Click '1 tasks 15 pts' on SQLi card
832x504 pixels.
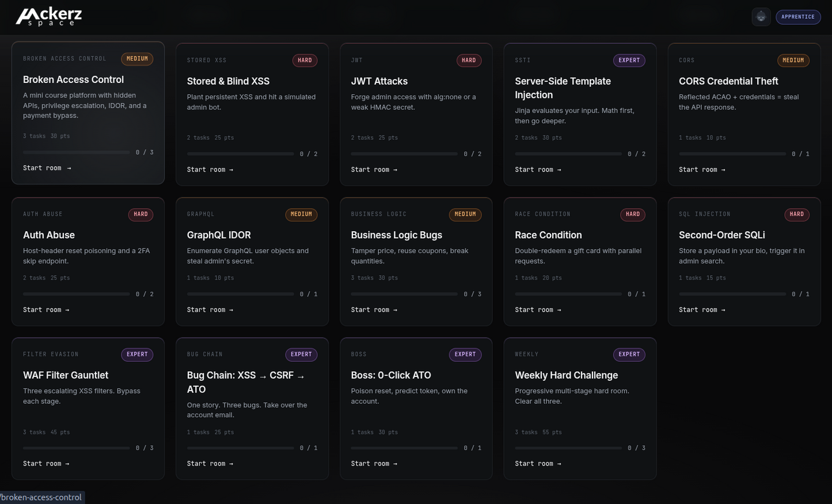pos(702,278)
